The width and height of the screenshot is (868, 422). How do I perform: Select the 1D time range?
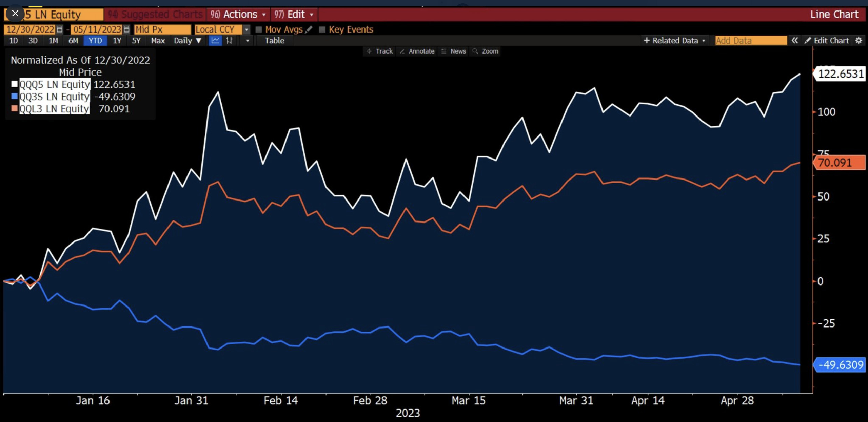(14, 41)
